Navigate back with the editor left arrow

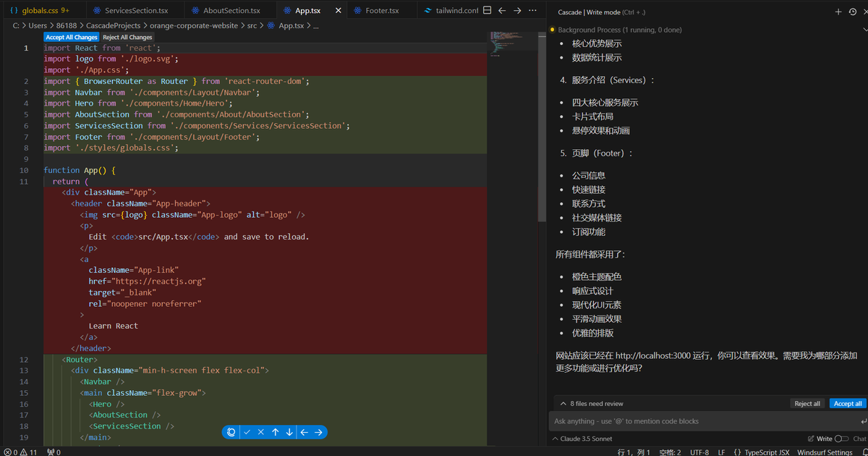tap(502, 11)
